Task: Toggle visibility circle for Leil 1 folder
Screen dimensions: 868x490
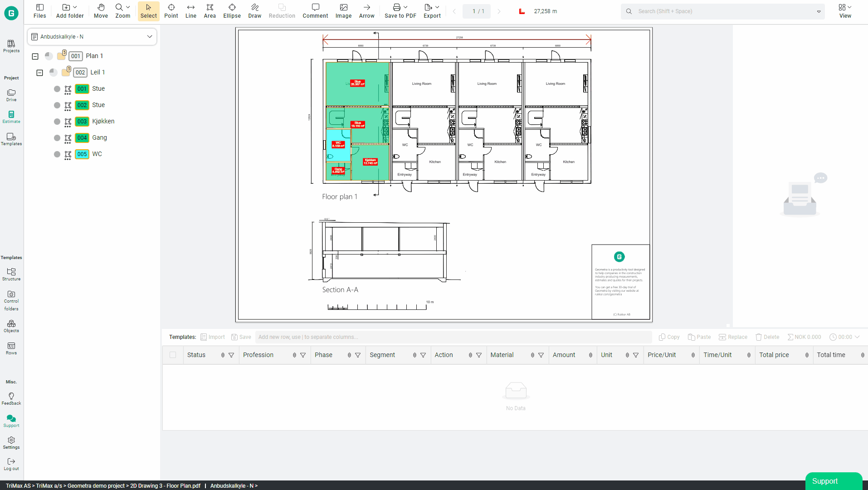Action: coord(53,72)
